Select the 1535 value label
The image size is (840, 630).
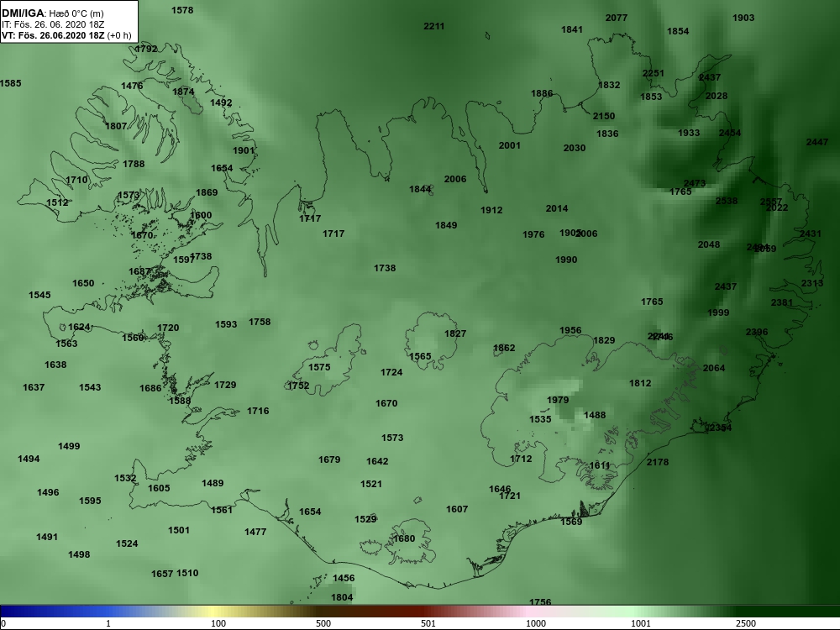pyautogui.click(x=540, y=419)
